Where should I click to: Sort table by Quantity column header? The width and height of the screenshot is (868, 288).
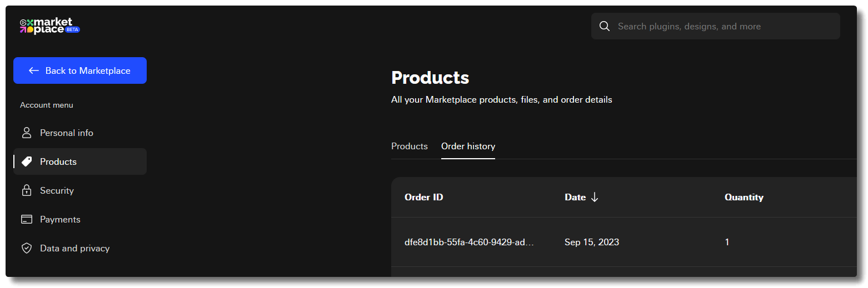click(x=744, y=197)
